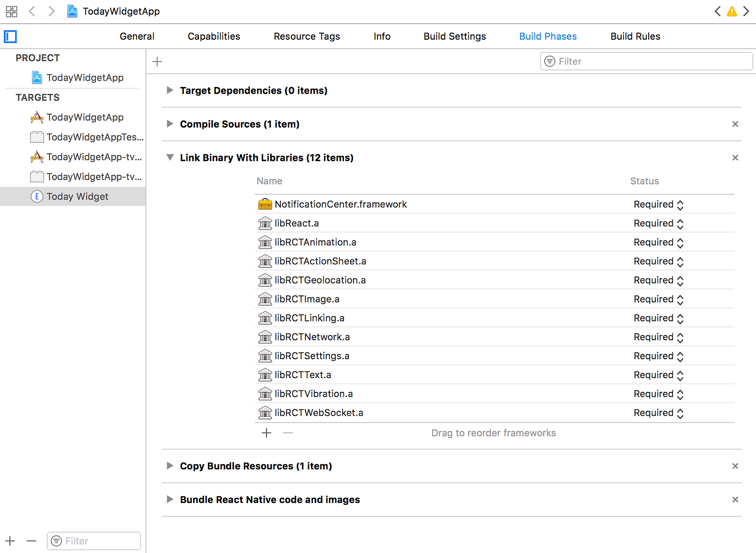
Task: Go back in navigation history
Action: [32, 11]
